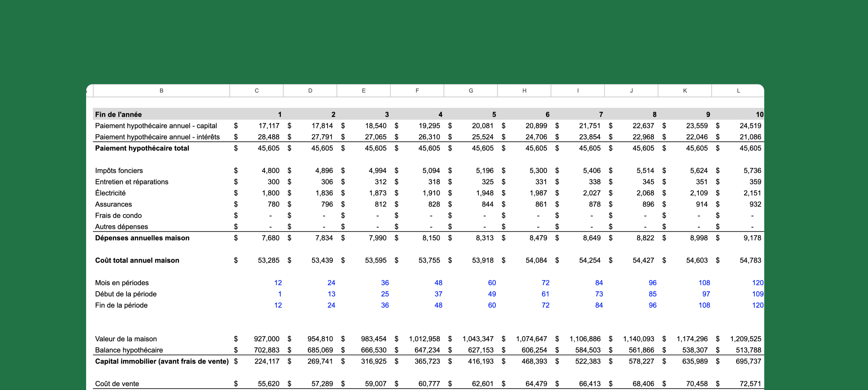Select period start value 49
The height and width of the screenshot is (390, 868).
pos(492,294)
